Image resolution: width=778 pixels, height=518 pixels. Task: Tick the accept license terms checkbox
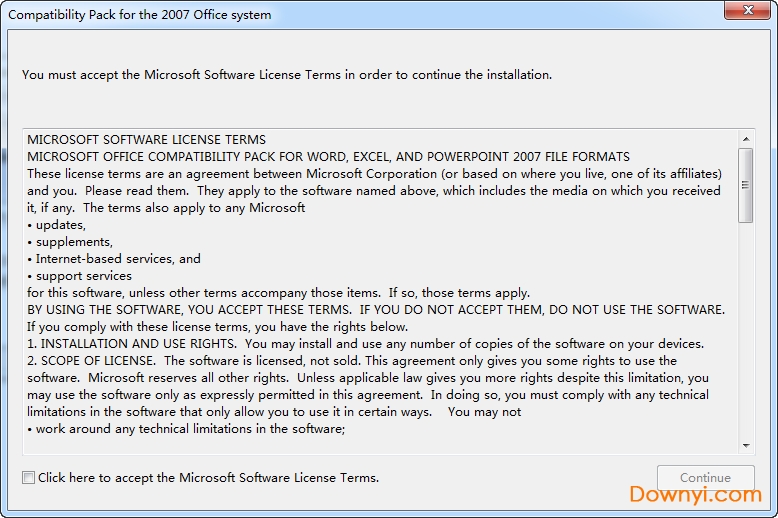coord(28,478)
